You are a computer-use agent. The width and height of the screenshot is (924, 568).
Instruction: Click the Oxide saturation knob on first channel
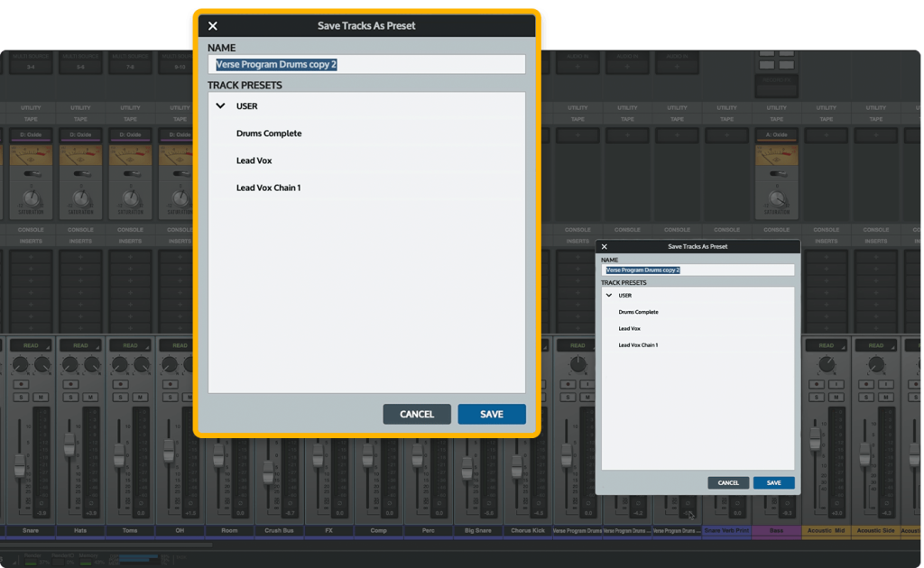(32, 197)
